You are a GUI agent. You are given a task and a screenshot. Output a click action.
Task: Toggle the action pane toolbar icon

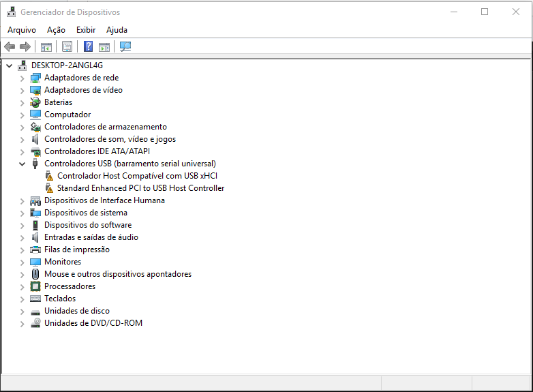point(104,46)
